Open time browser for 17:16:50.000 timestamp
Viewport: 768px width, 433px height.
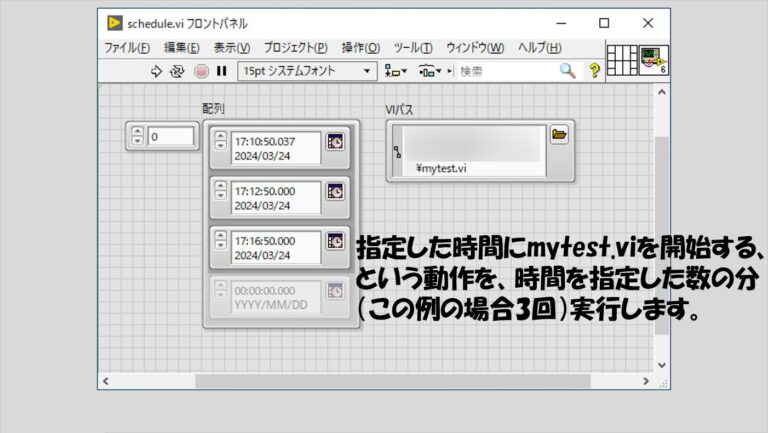(x=336, y=243)
